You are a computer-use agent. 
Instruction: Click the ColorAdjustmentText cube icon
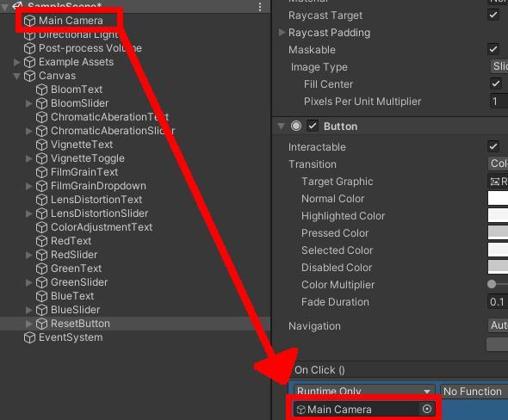tap(41, 227)
